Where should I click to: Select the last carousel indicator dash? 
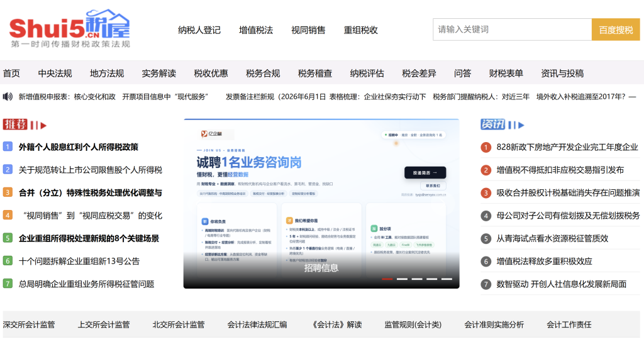point(447,279)
